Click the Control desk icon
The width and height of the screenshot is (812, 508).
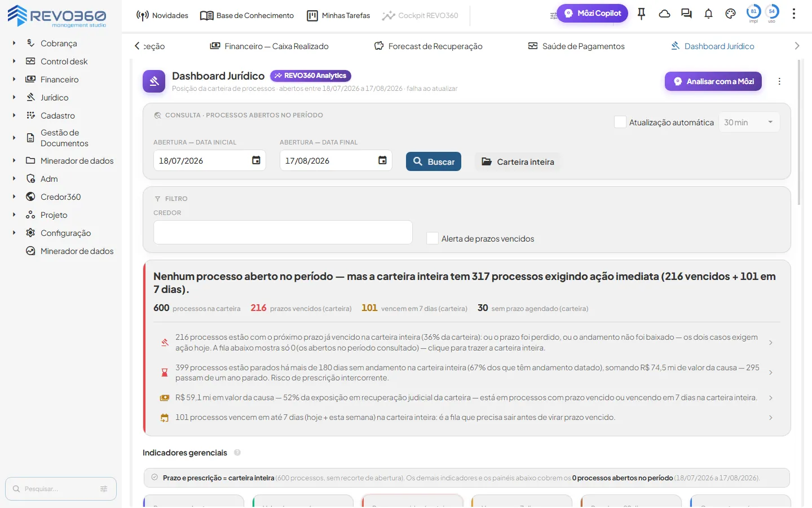click(30, 61)
